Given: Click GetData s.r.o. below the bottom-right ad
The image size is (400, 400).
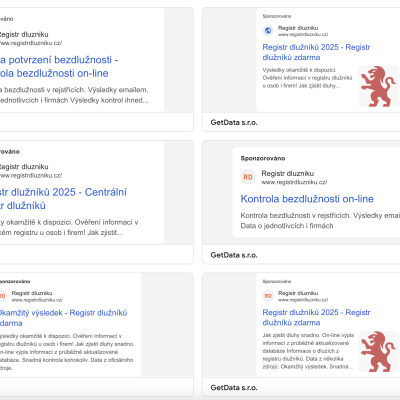Looking at the screenshot, I should point(234,388).
